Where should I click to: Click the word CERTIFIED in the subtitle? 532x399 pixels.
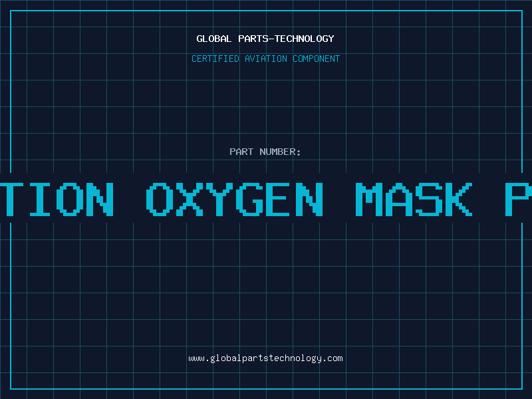pyautogui.click(x=216, y=59)
